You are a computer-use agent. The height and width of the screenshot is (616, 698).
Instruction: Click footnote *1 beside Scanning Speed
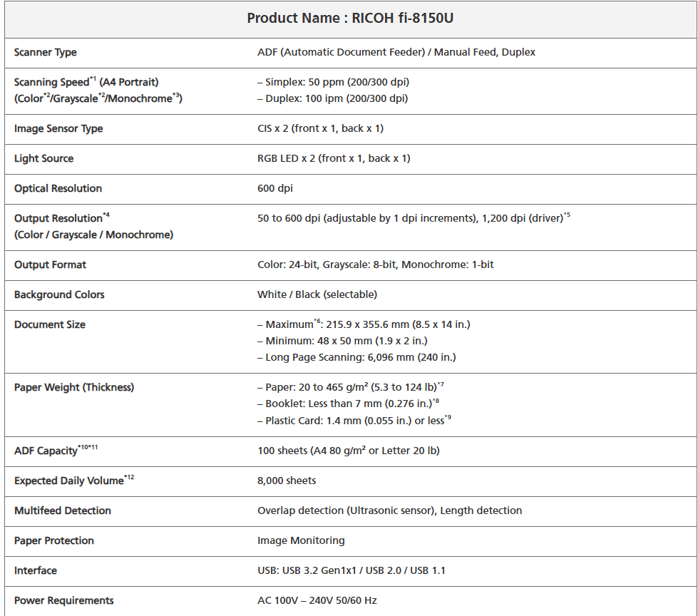pyautogui.click(x=93, y=78)
